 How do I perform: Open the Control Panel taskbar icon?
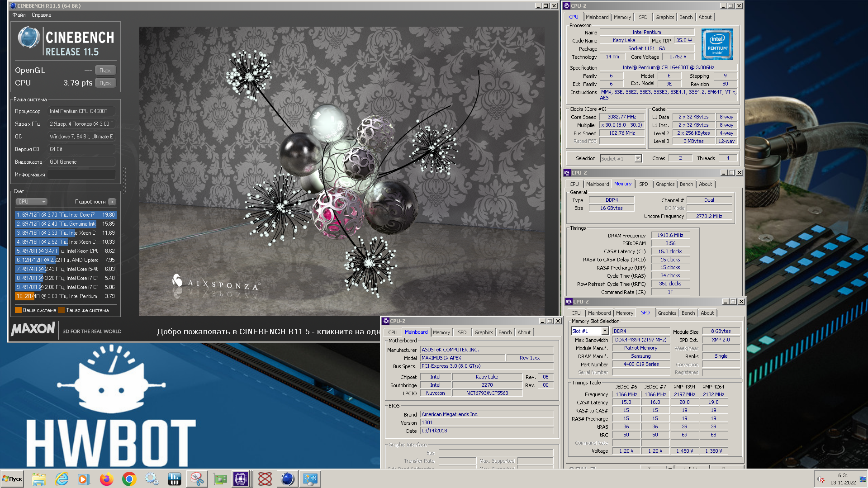pyautogui.click(x=310, y=479)
